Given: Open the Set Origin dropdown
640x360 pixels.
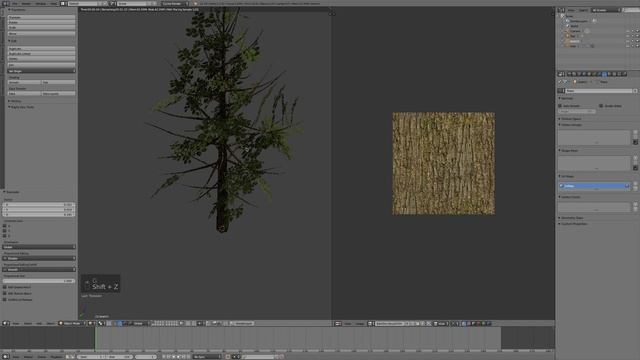Looking at the screenshot, I should tap(41, 71).
